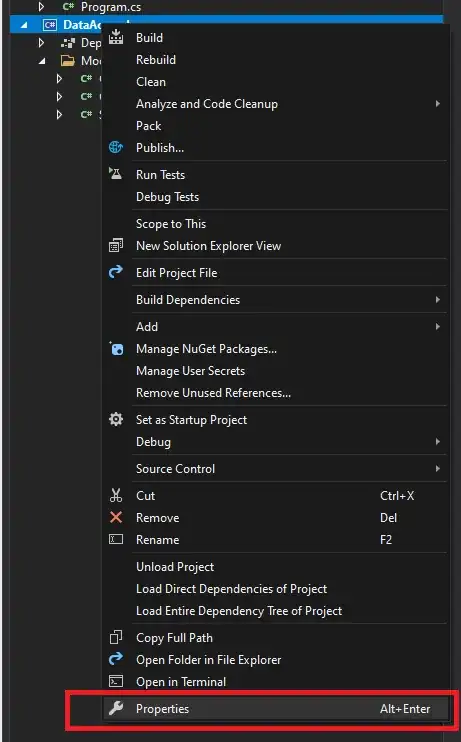Click the Publish globe icon
The height and width of the screenshot is (742, 461).
coord(116,148)
